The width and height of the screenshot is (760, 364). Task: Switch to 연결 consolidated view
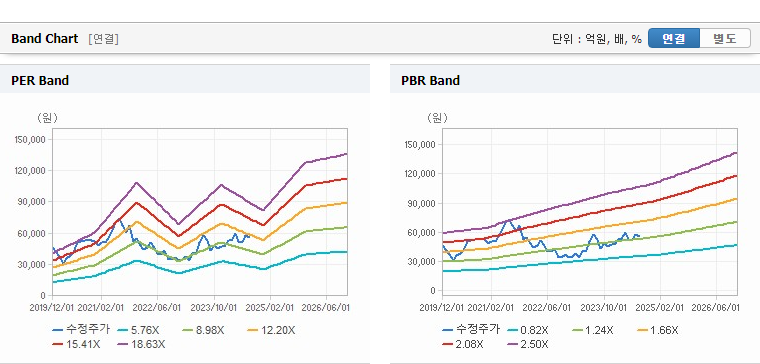click(x=674, y=38)
